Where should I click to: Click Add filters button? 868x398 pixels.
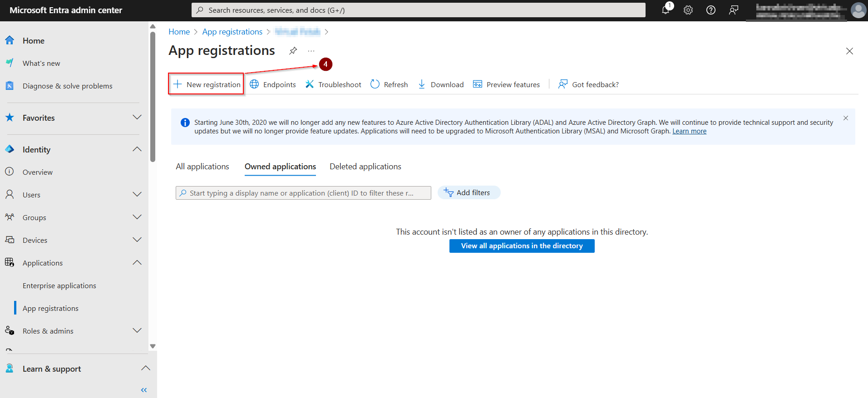click(469, 192)
